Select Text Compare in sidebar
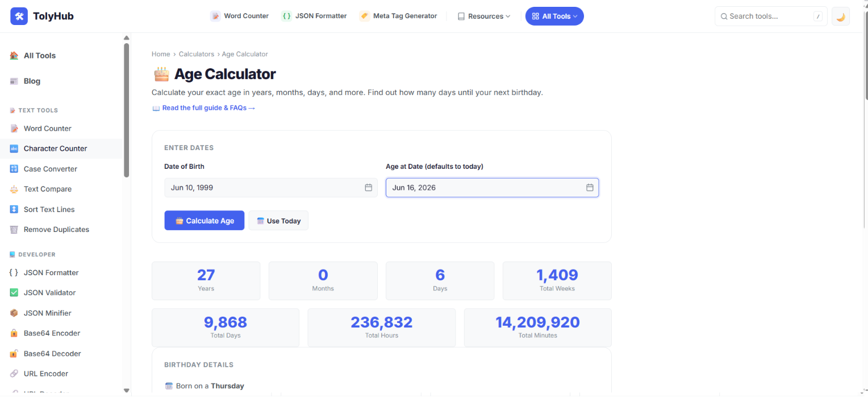 coord(61,189)
